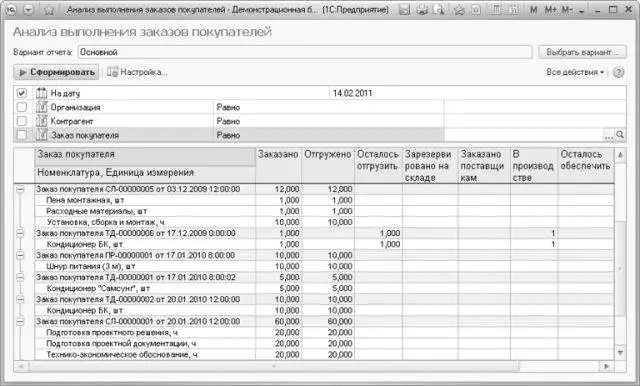
Task: Click the favorites star icon in title bar
Action: point(49,10)
